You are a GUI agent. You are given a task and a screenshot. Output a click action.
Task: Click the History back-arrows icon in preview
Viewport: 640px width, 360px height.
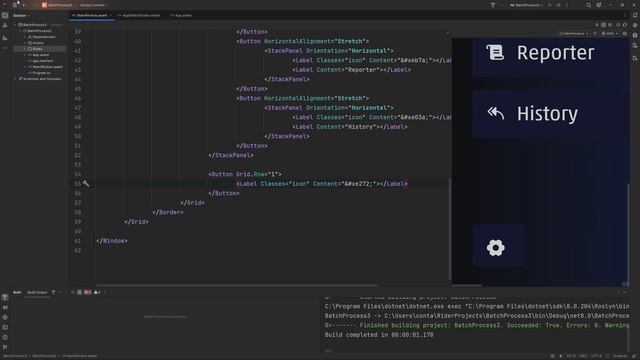coord(496,113)
